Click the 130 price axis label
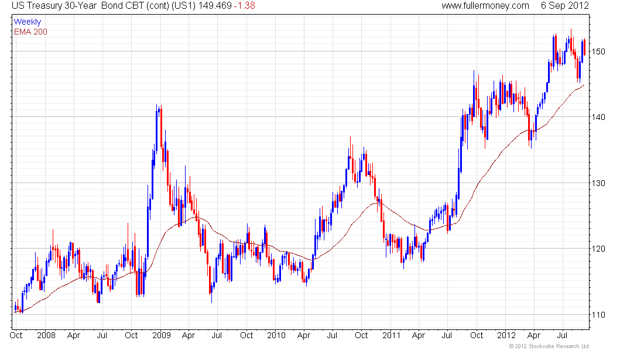This screenshot has height=351, width=644. click(599, 183)
